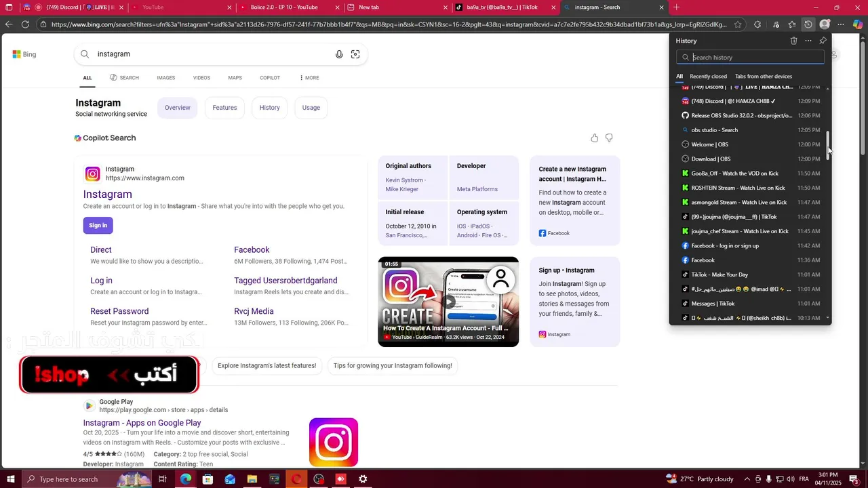Screen dimensions: 868x488
Task: Click Tips for growing Instagram following suggestion
Action: click(393, 366)
